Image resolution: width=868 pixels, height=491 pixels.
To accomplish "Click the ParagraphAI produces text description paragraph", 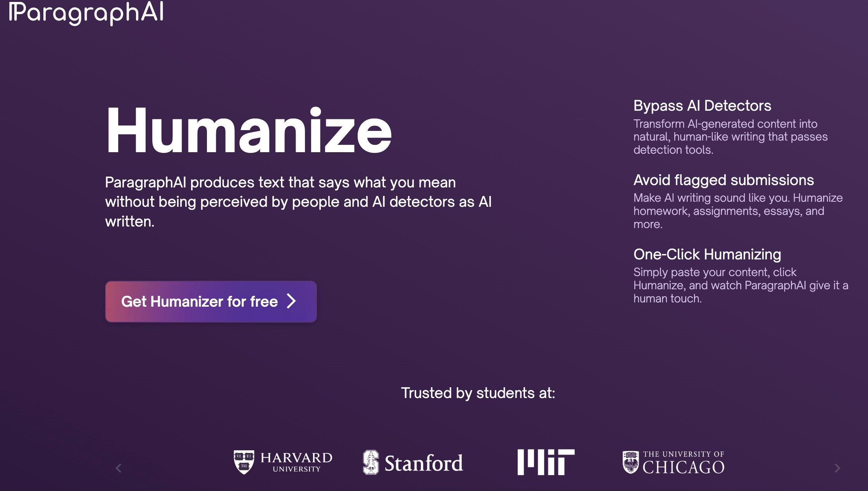I will pyautogui.click(x=298, y=202).
